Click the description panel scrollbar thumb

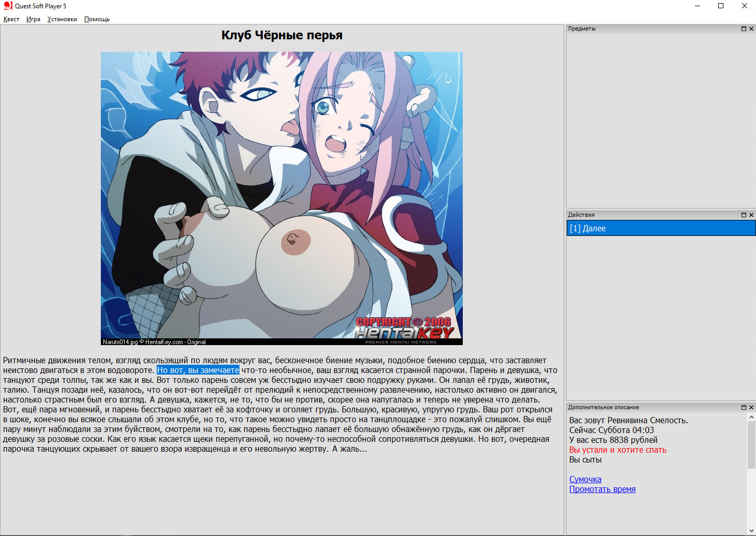751,445
